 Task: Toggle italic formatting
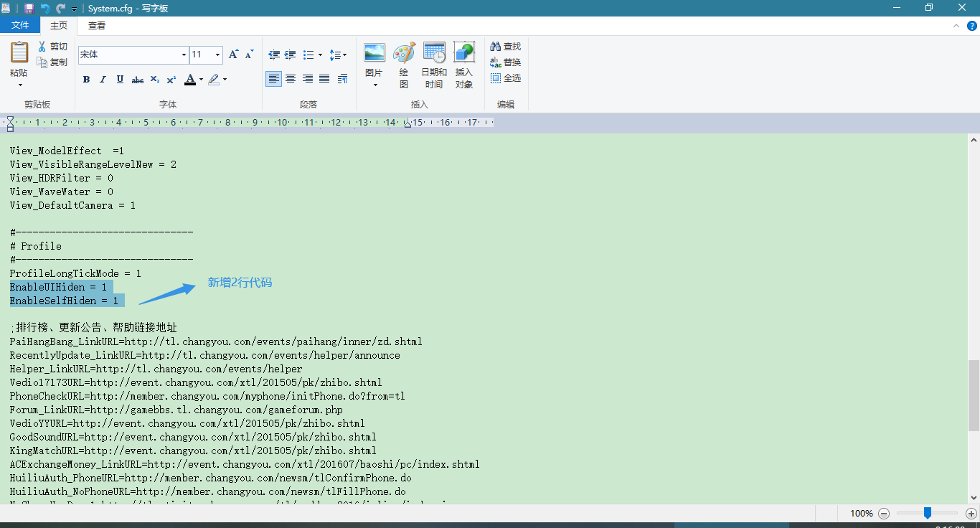click(103, 79)
